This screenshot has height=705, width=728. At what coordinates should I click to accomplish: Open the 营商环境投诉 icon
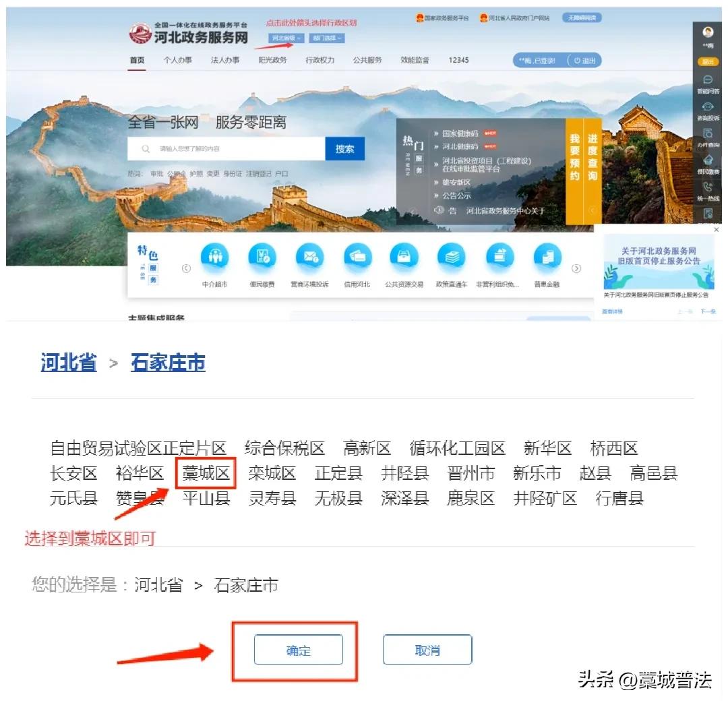[x=309, y=257]
